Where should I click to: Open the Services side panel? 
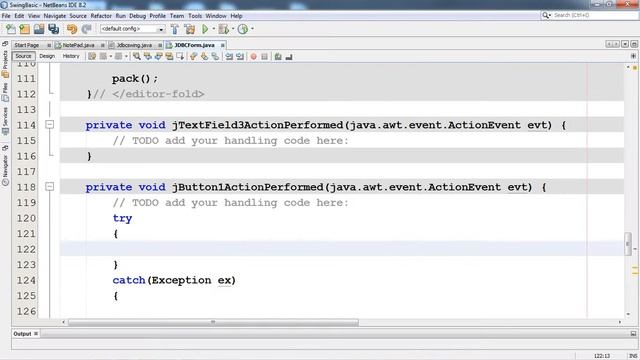(x=5, y=121)
